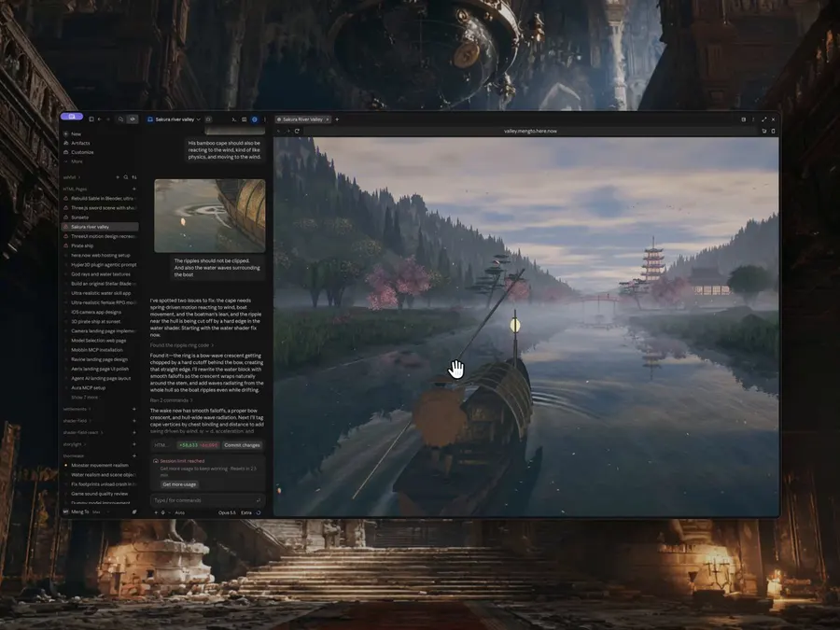Click the blue globe browser icon
Image resolution: width=840 pixels, height=630 pixels.
255,119
